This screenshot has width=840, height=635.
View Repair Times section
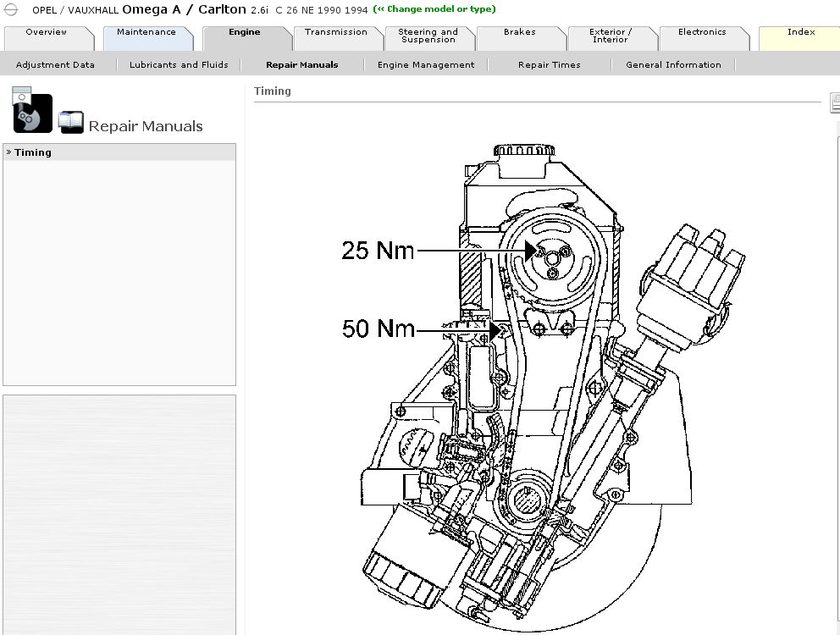click(549, 65)
